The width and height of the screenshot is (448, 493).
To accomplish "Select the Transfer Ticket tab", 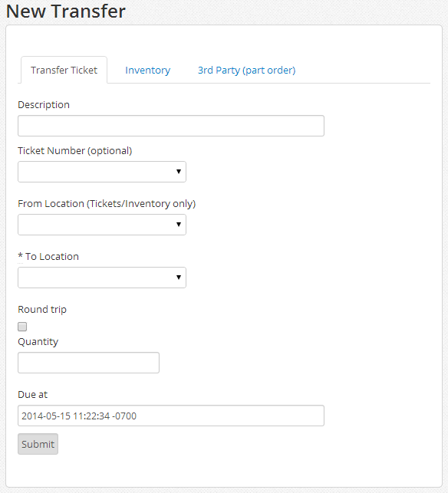I will click(64, 70).
